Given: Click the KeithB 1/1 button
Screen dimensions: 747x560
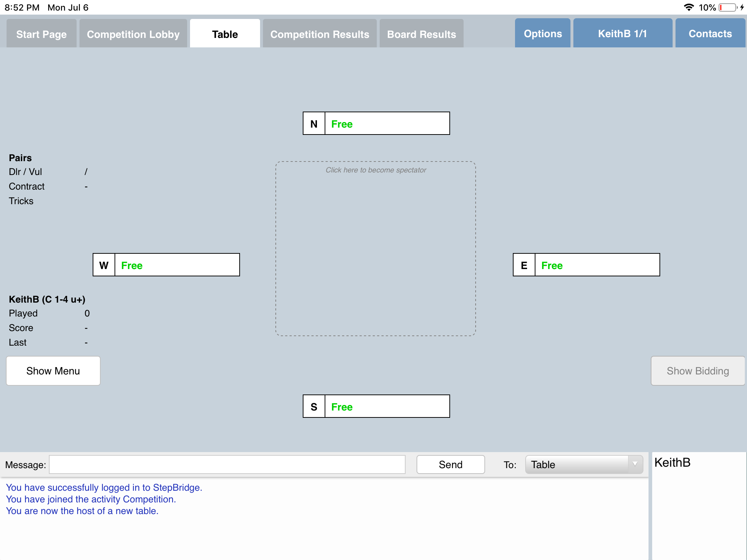Looking at the screenshot, I should [x=622, y=34].
